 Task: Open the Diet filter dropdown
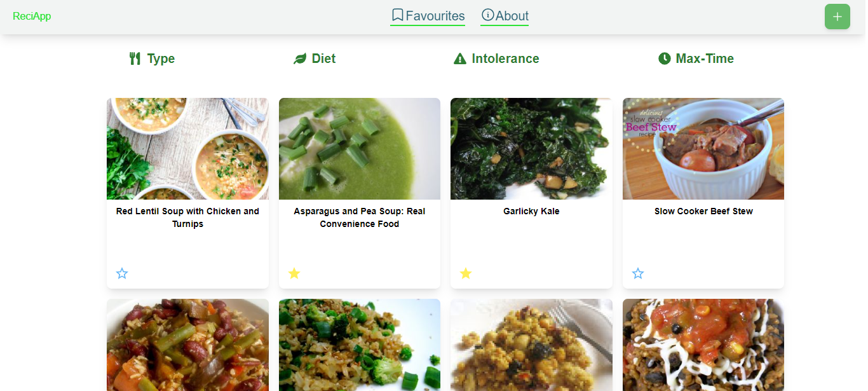tap(323, 59)
